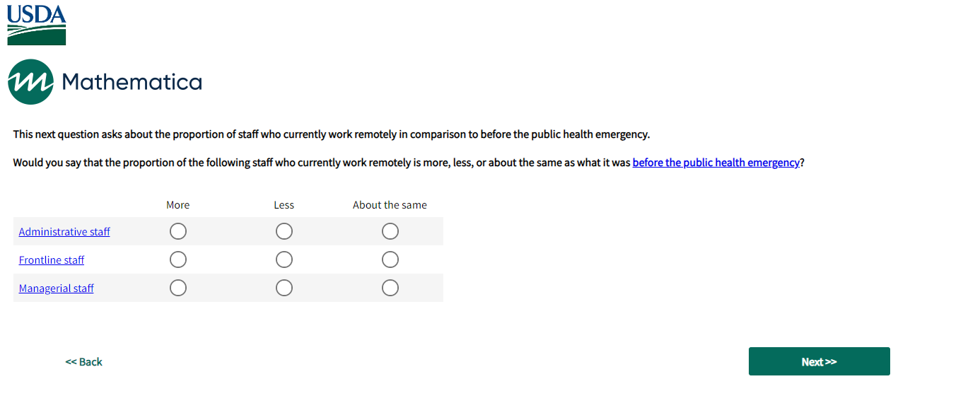Select More for Managerial staff
This screenshot has width=980, height=420.
178,288
